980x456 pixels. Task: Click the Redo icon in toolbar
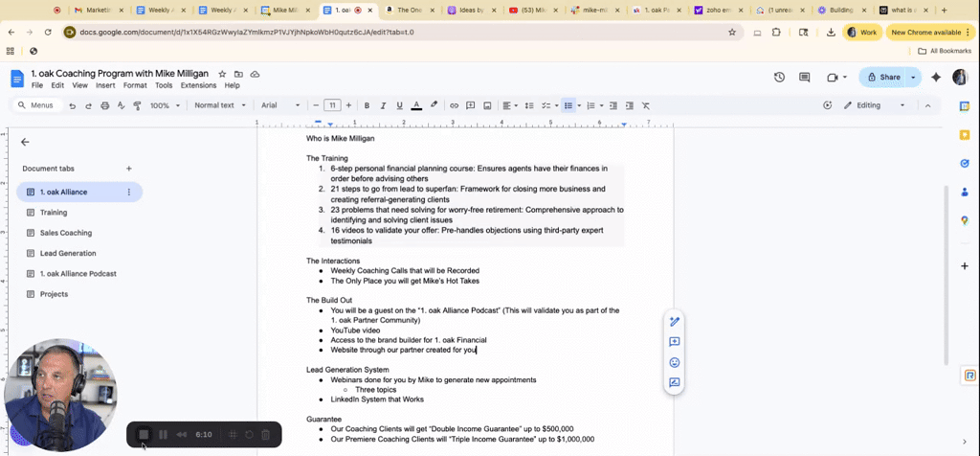tap(89, 105)
